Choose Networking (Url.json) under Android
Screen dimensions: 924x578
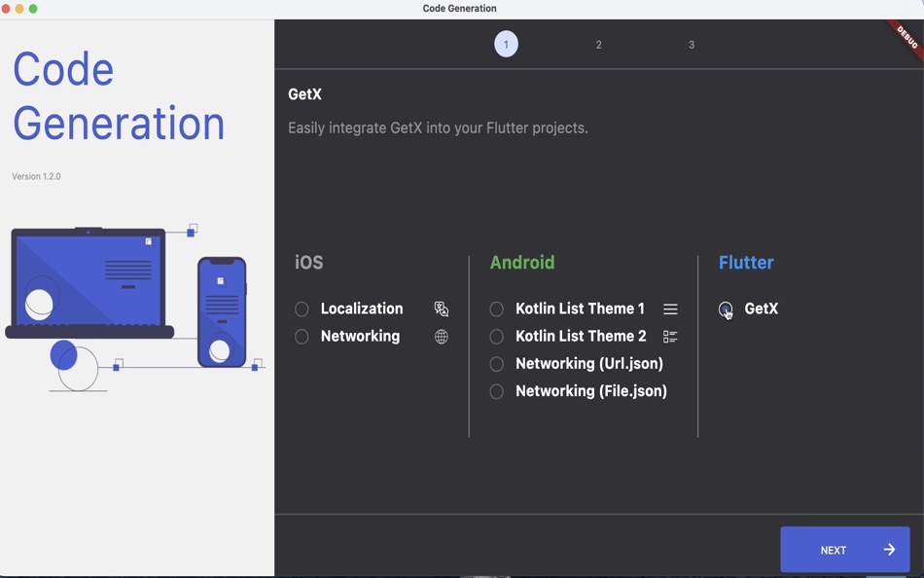pyautogui.click(x=497, y=363)
